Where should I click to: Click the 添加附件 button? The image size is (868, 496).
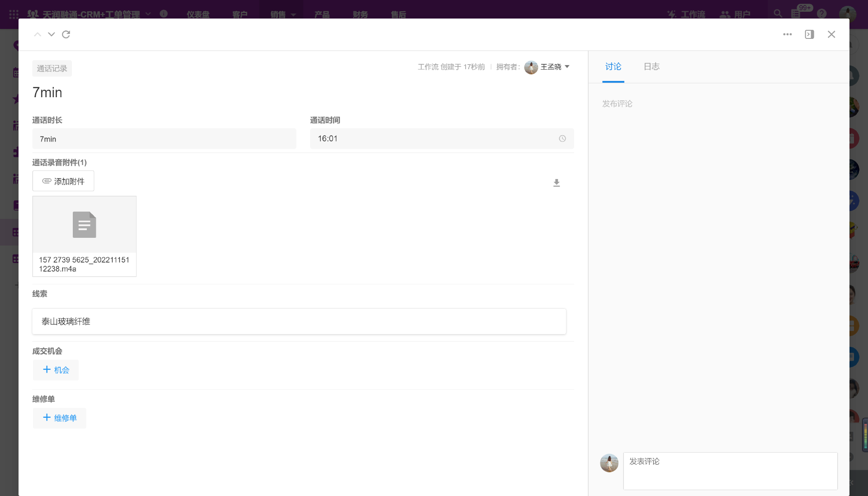point(63,181)
